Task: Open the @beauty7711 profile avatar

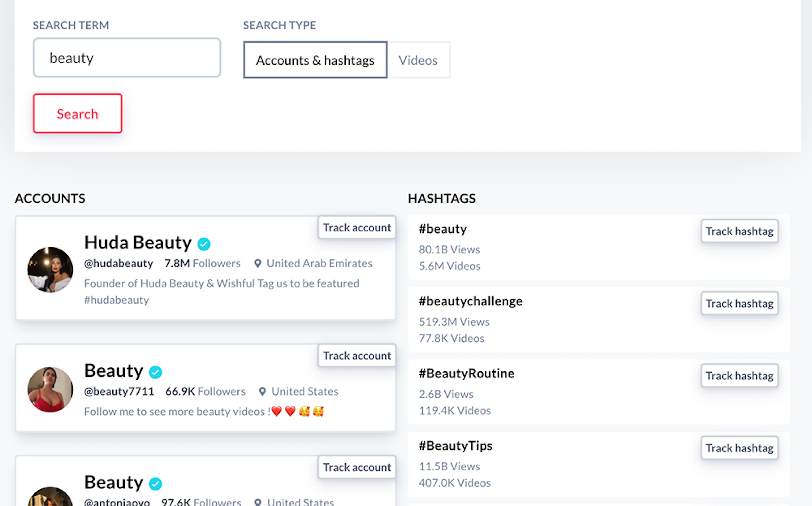Action: click(50, 389)
